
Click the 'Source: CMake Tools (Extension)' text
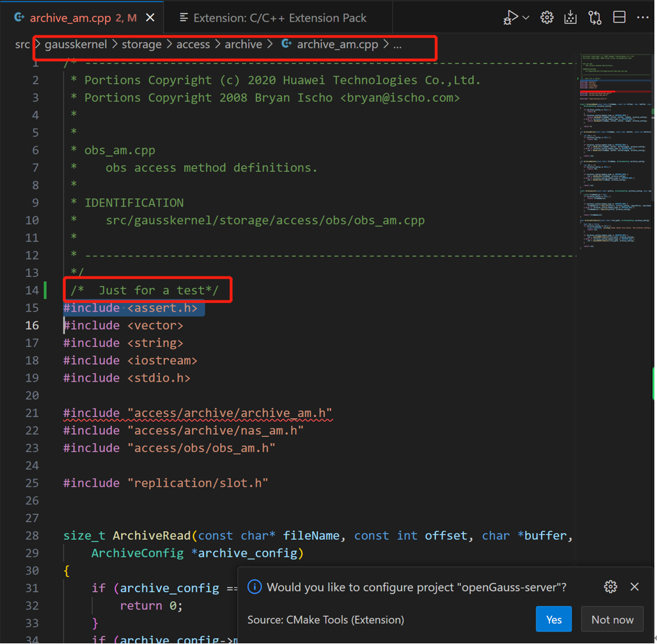pyautogui.click(x=326, y=620)
